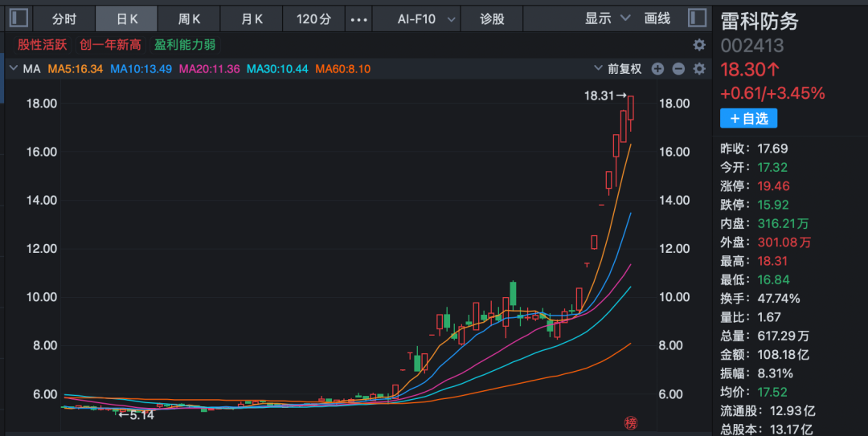Screen dimensions: 868x436
Task: Select the 月K monthly chart tab
Action: (252, 18)
